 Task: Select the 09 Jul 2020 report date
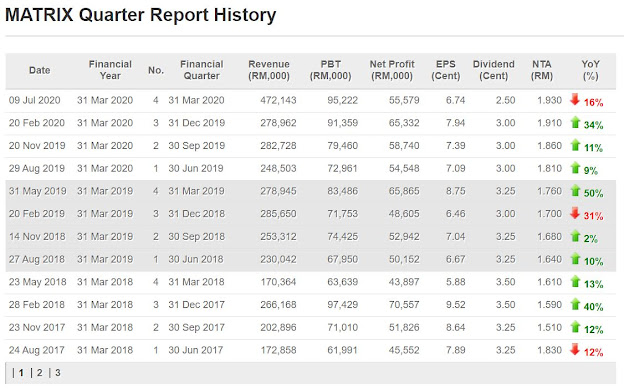(x=35, y=100)
